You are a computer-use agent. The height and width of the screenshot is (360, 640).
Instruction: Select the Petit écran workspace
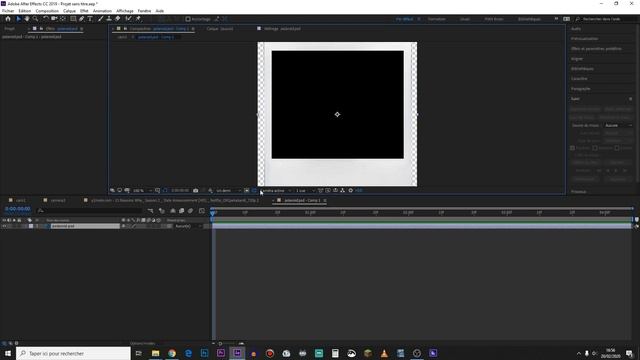(x=493, y=19)
